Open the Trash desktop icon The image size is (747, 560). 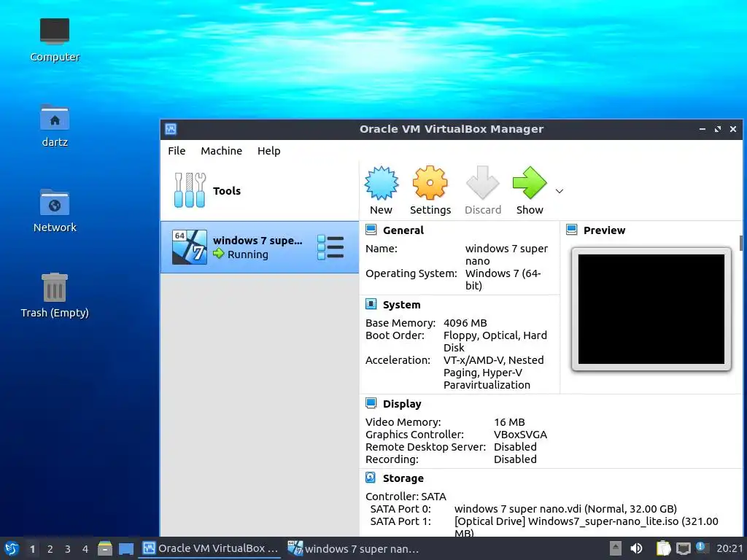55,295
